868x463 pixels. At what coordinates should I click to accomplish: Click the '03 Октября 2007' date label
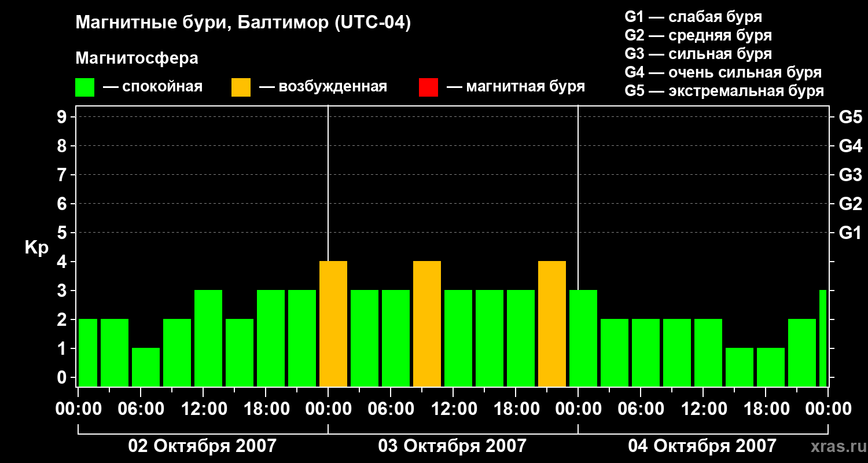[453, 446]
